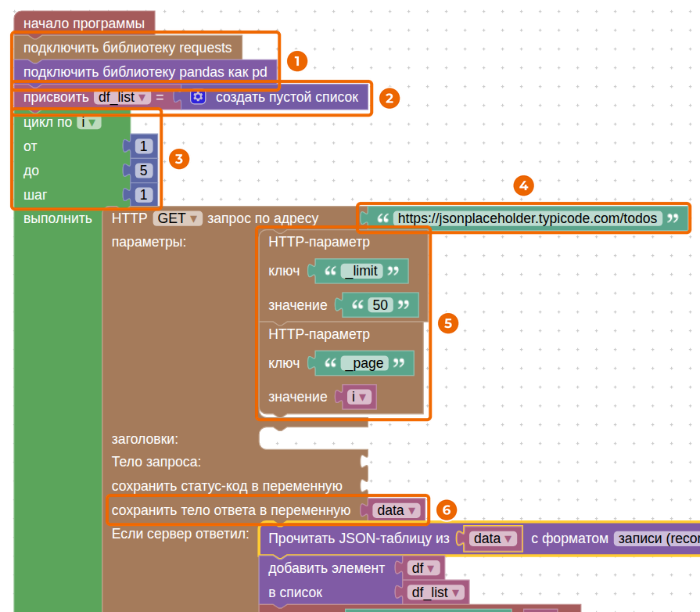The image size is (700, 612).
Task: Edit the loop end value 5
Action: pyautogui.click(x=144, y=171)
